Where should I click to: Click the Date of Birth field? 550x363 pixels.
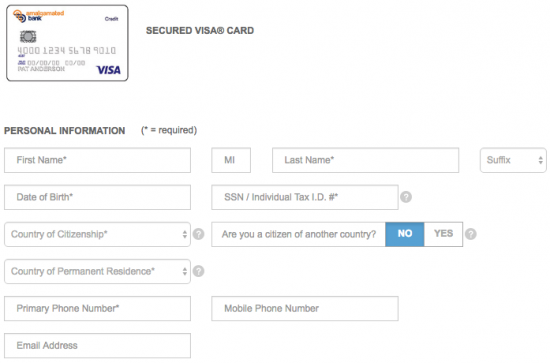click(x=98, y=197)
